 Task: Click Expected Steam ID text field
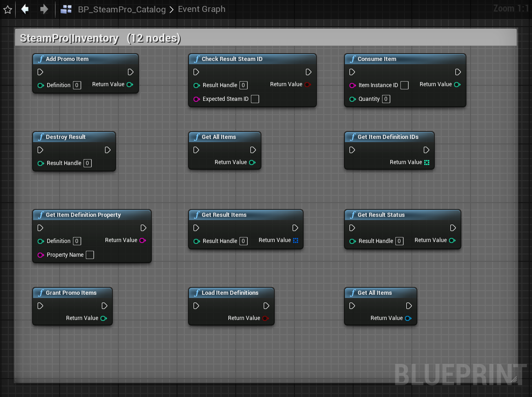click(255, 99)
